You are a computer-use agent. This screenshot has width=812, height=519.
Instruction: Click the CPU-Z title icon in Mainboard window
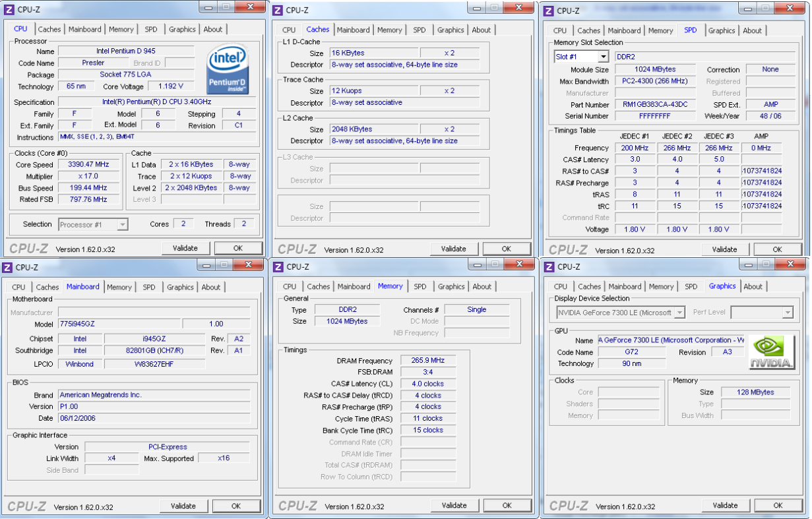(7, 267)
